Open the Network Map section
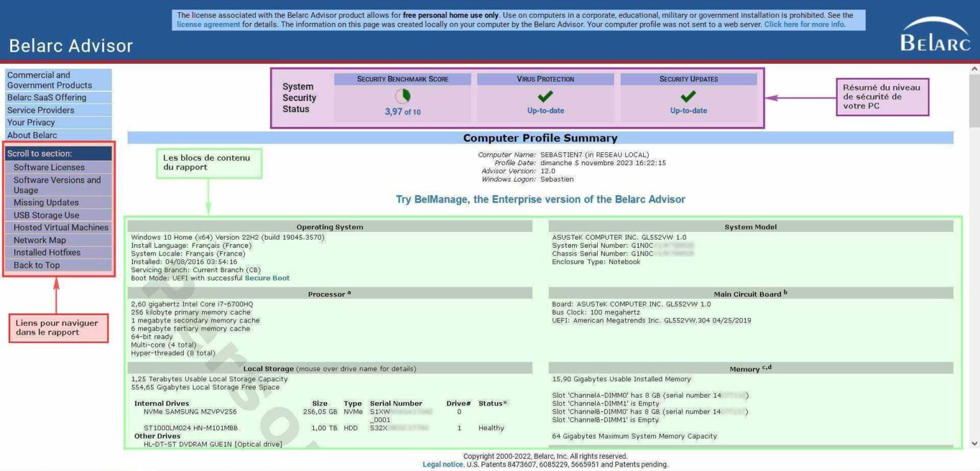Viewport: 980px width, 471px height. [40, 240]
